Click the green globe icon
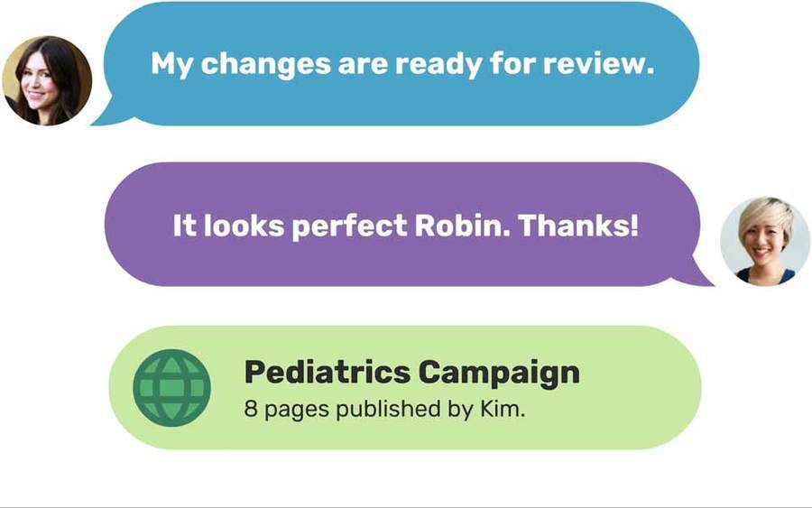The height and width of the screenshot is (508, 812). (172, 388)
